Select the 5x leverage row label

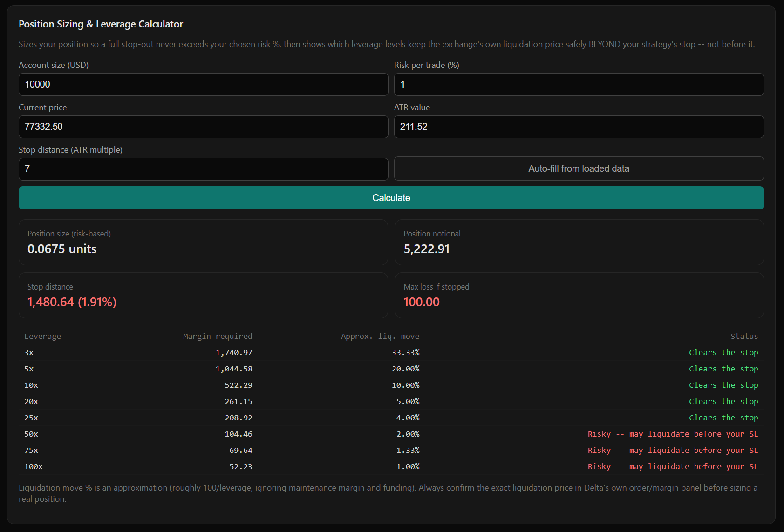[29, 369]
